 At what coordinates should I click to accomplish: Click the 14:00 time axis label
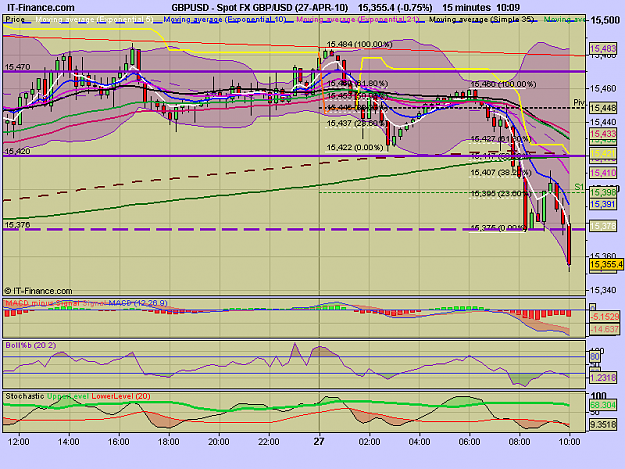coord(69,442)
